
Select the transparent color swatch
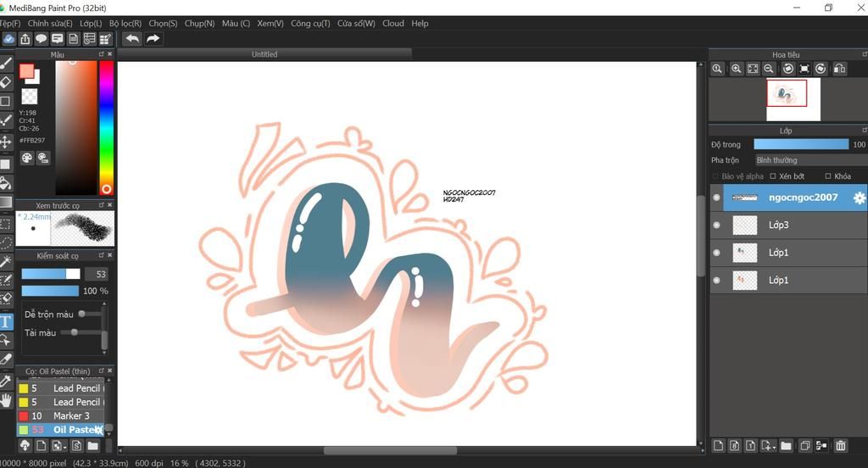click(x=29, y=97)
